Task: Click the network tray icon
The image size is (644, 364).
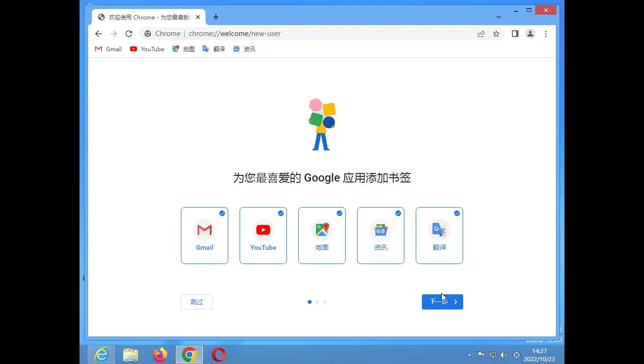Action: click(x=492, y=355)
